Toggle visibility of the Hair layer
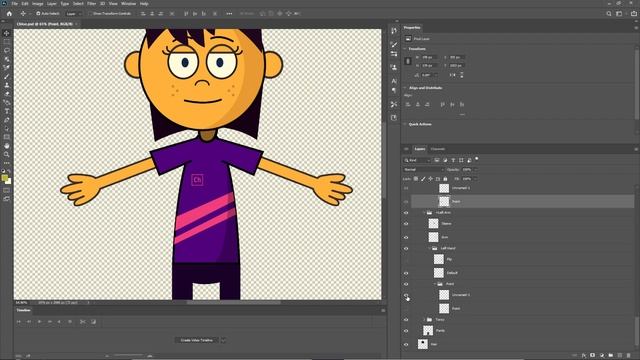Screen dimensions: 640x360 pyautogui.click(x=406, y=344)
